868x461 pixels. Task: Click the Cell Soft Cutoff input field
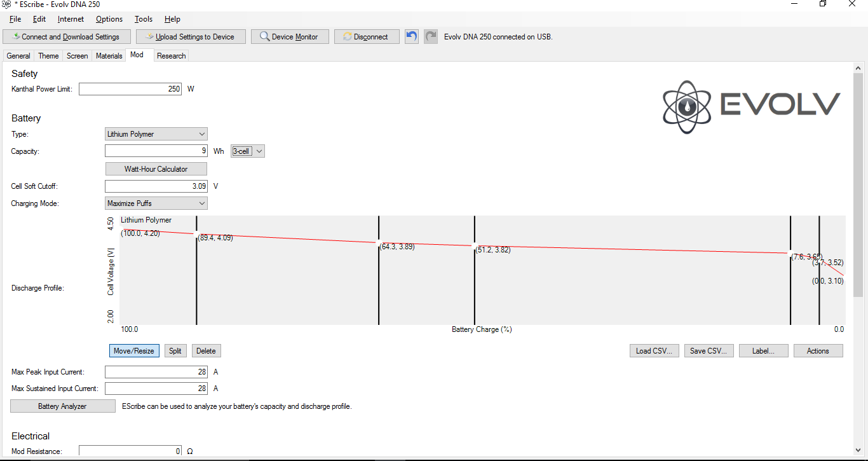156,186
